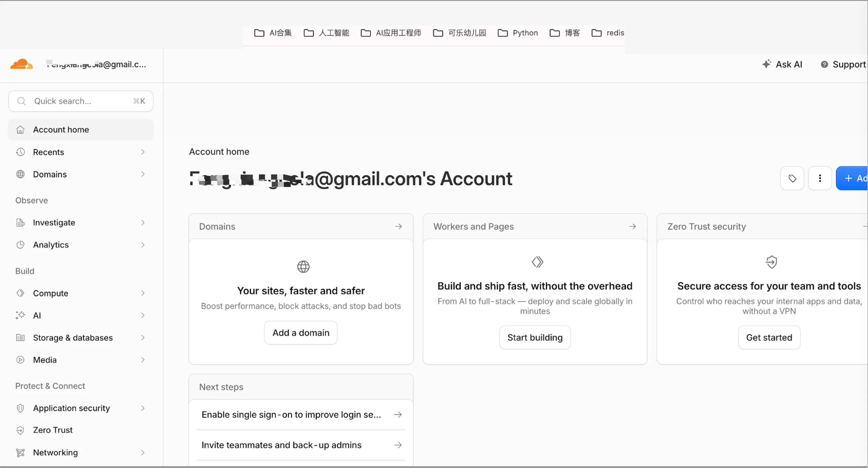868x468 pixels.
Task: Open the three-dot more options menu
Action: 820,178
